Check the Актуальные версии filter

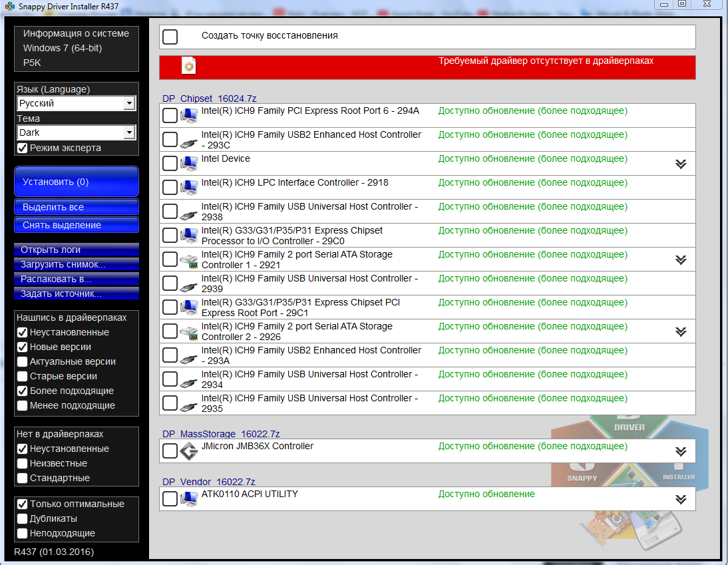coord(22,361)
